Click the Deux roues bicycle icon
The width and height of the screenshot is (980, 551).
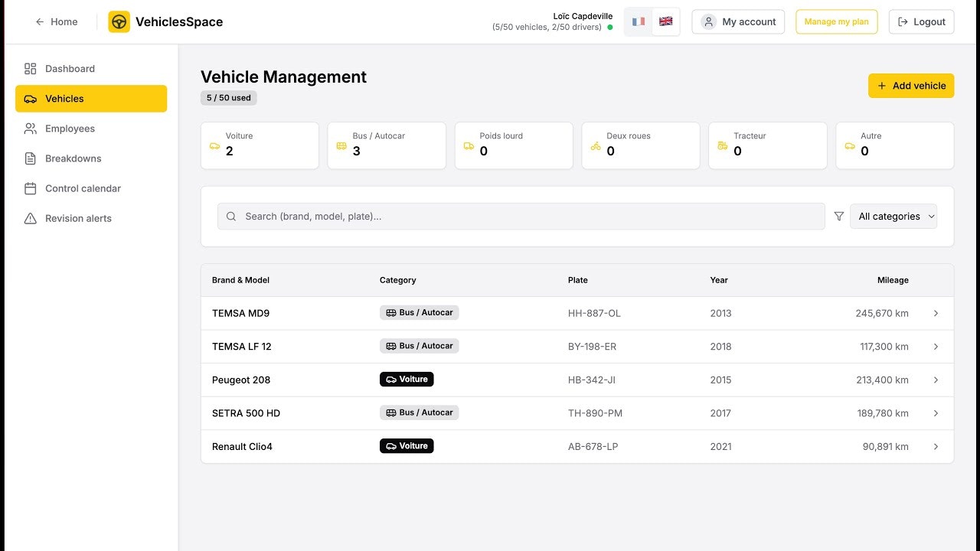click(596, 145)
